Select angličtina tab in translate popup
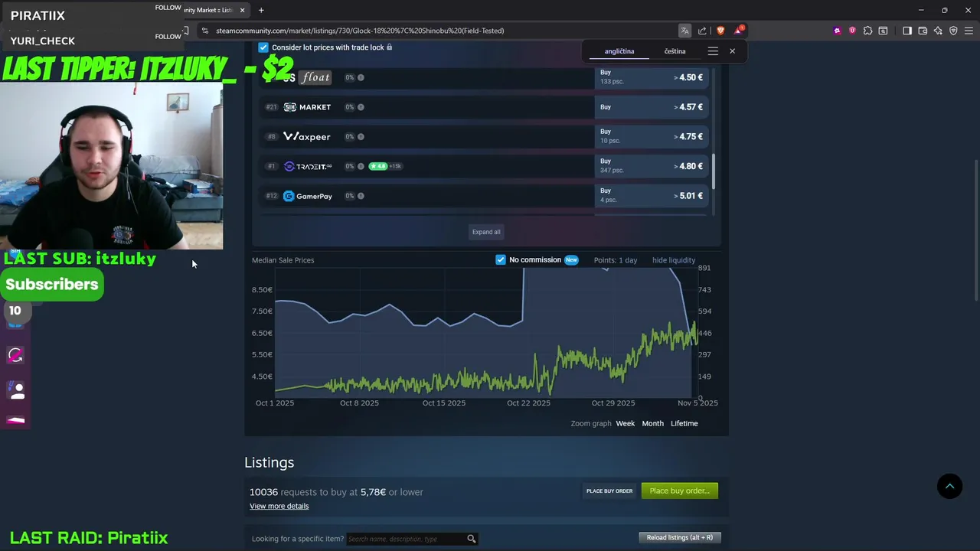The image size is (980, 551). [x=619, y=51]
